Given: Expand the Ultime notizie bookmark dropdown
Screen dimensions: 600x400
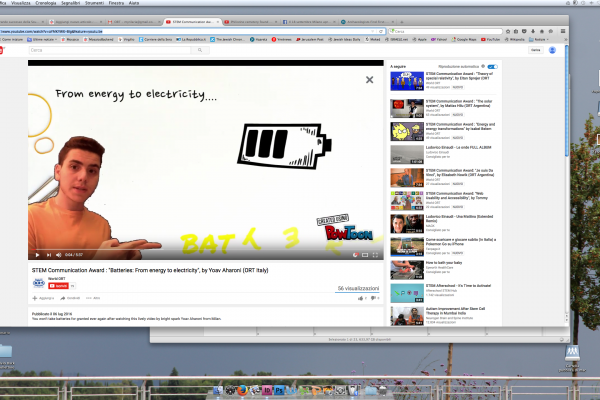Looking at the screenshot, I should pyautogui.click(x=42, y=39).
